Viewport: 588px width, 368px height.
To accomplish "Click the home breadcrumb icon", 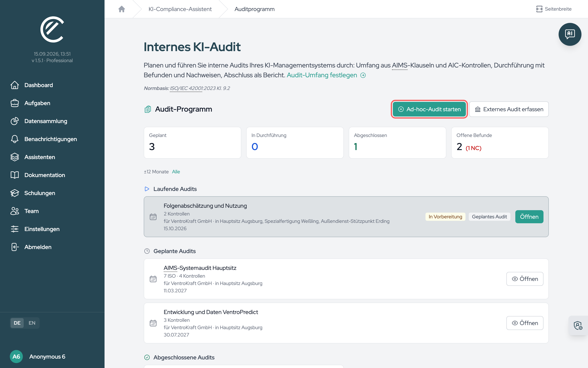I will coord(122,9).
